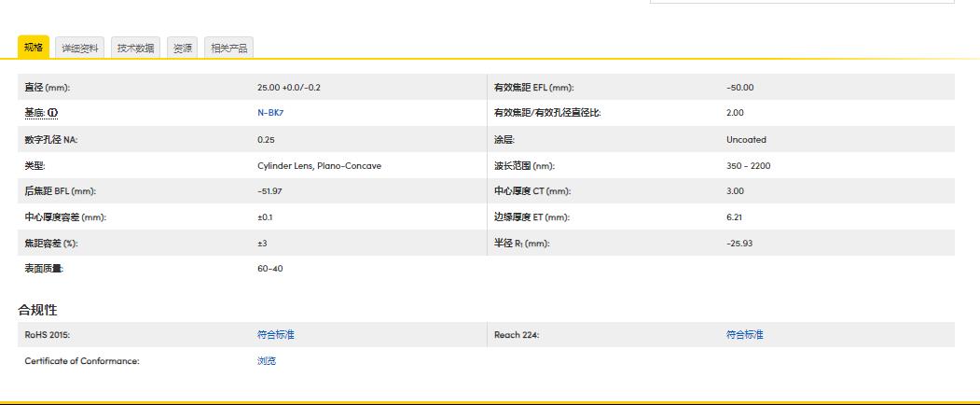This screenshot has height=405, width=980.
Task: Click the surface quality value 60-40
Action: tap(269, 269)
